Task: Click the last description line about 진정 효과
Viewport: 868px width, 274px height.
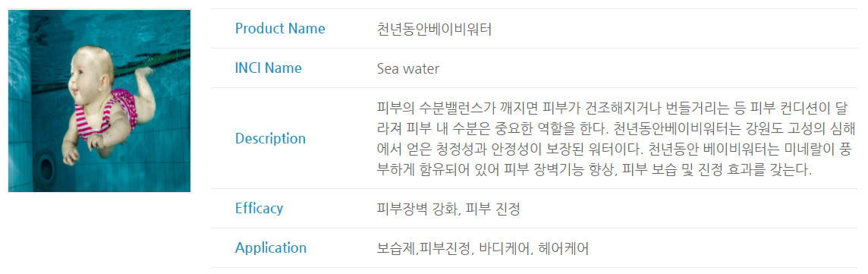Action: [x=594, y=169]
